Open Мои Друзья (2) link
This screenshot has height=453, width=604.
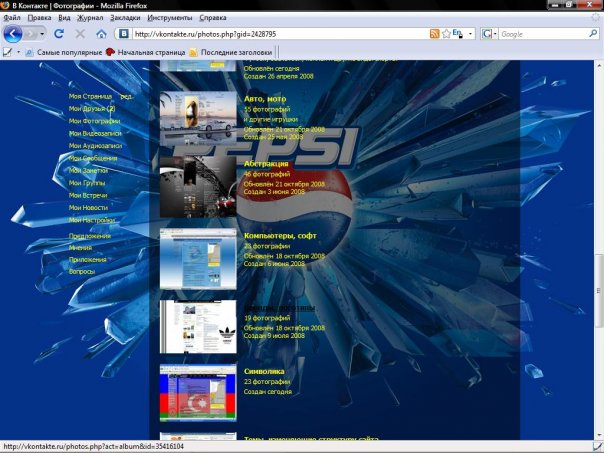click(92, 109)
